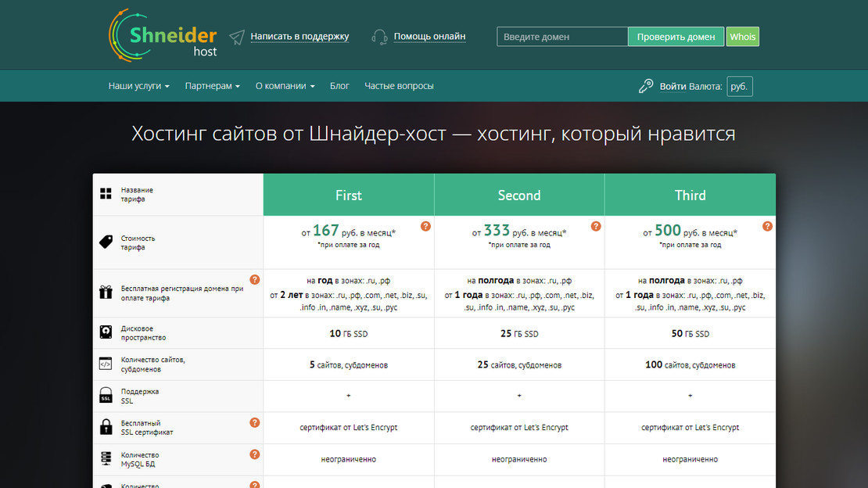
Task: Click the Whois button
Action: point(742,37)
